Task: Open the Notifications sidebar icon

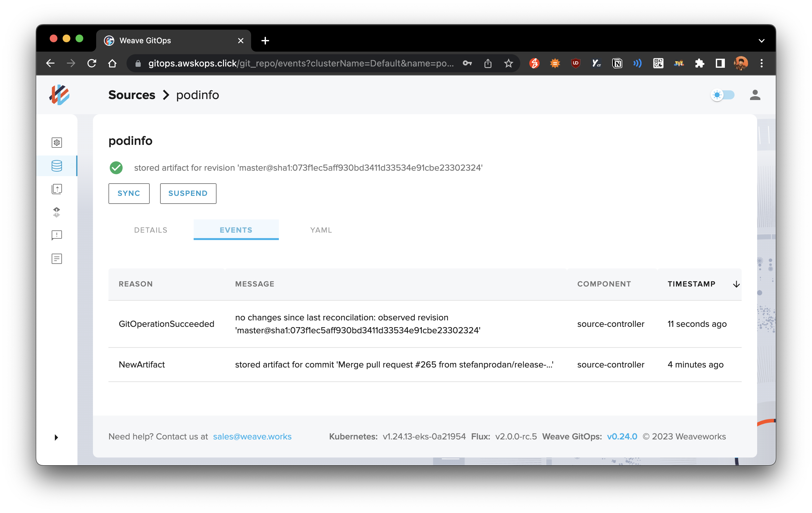Action: pos(57,235)
